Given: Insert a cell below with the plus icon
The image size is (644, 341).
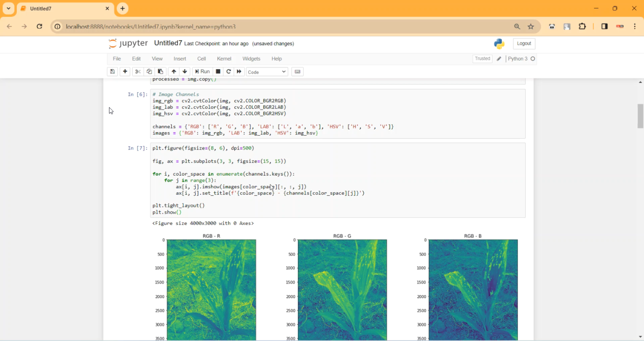Looking at the screenshot, I should click(x=125, y=72).
